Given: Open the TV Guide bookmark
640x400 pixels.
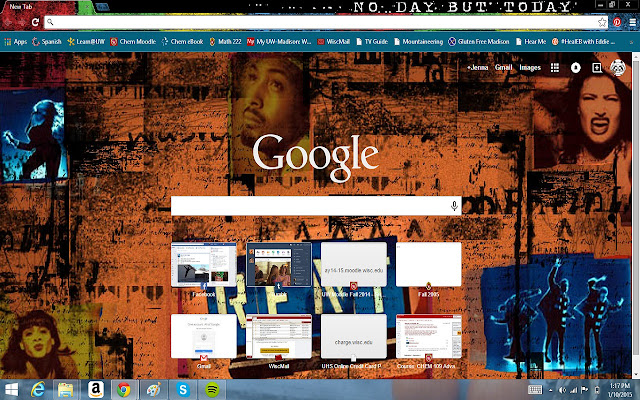Looking at the screenshot, I should coord(372,42).
